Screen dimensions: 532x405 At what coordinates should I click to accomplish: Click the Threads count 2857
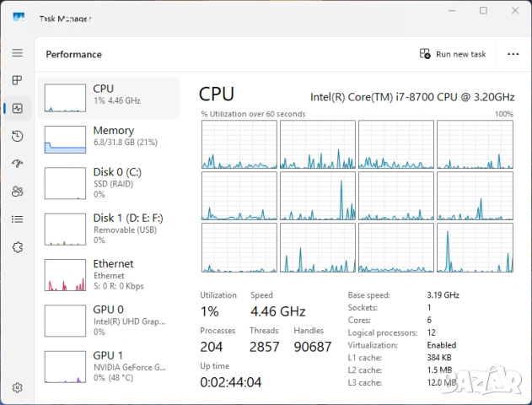point(264,347)
